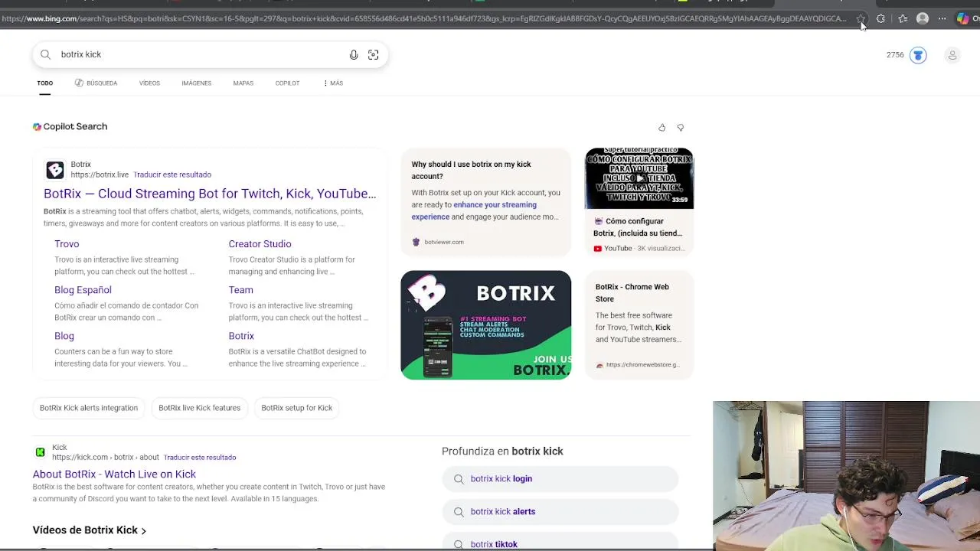Click the Botrix site favicon
The image size is (980, 551).
tap(55, 169)
